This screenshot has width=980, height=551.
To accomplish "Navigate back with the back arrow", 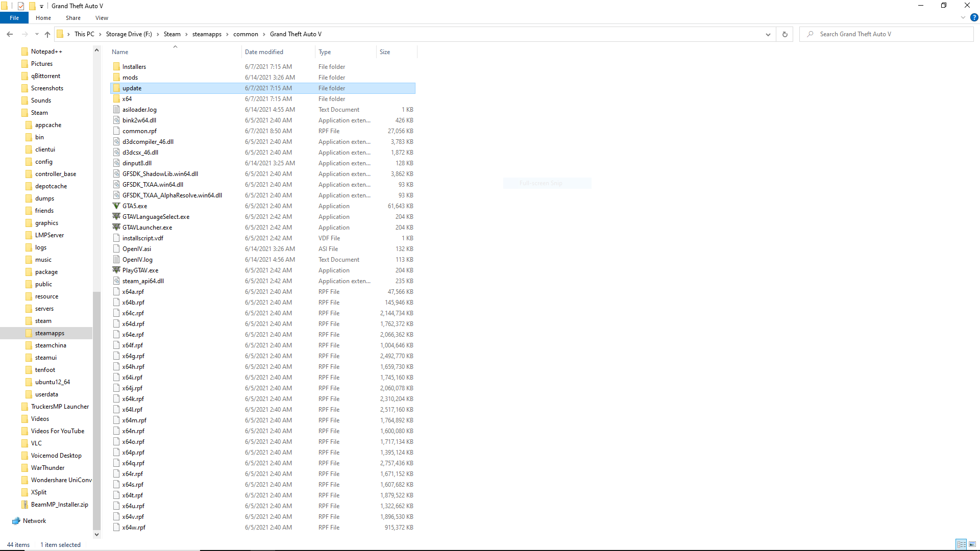I will (x=9, y=34).
